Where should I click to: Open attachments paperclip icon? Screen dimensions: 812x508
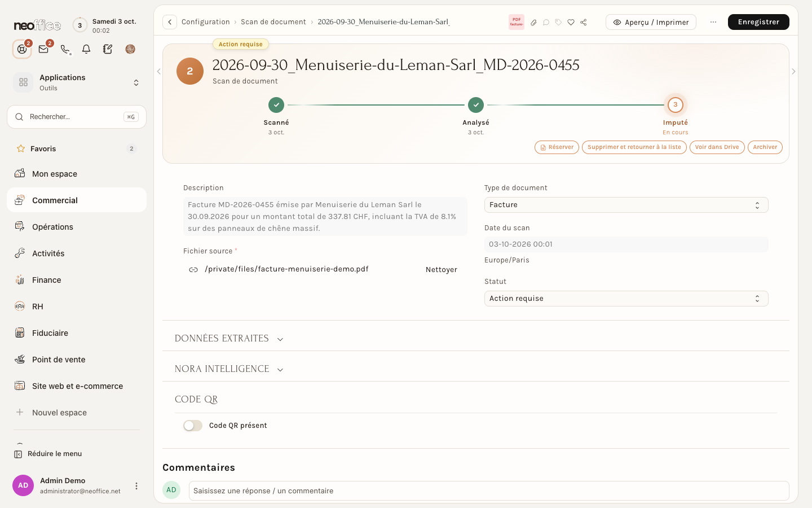(533, 23)
